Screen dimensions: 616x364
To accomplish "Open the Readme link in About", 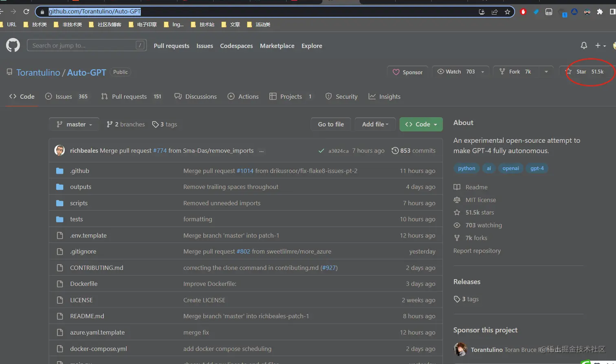I will [x=471, y=187].
